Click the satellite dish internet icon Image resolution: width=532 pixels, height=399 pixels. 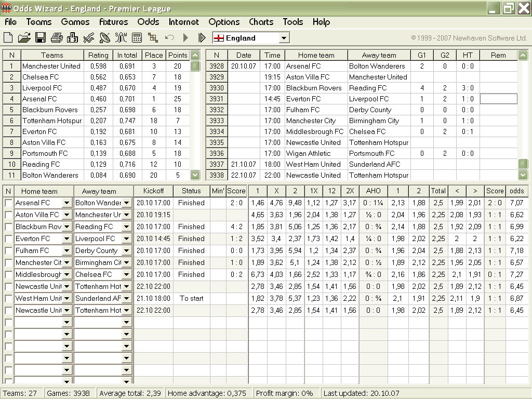click(x=105, y=37)
